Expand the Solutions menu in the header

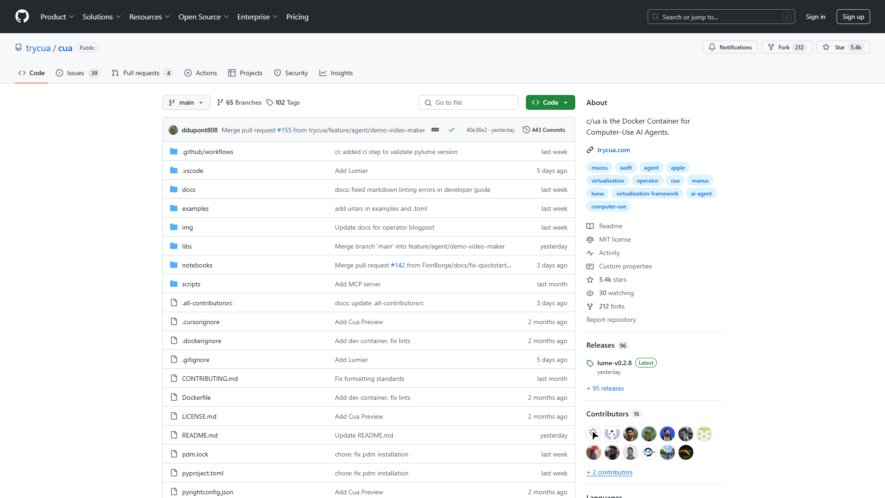click(101, 17)
